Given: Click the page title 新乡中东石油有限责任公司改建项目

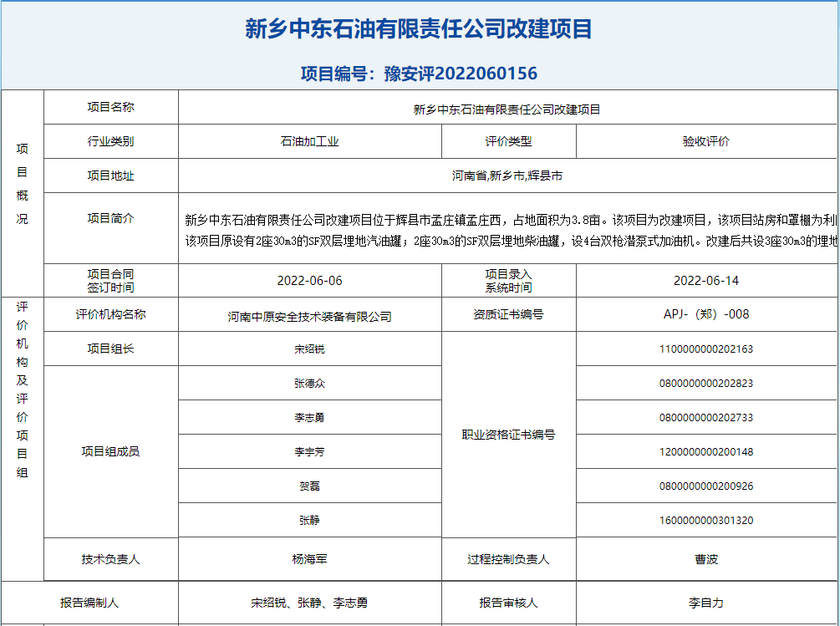Looking at the screenshot, I should pos(419,28).
